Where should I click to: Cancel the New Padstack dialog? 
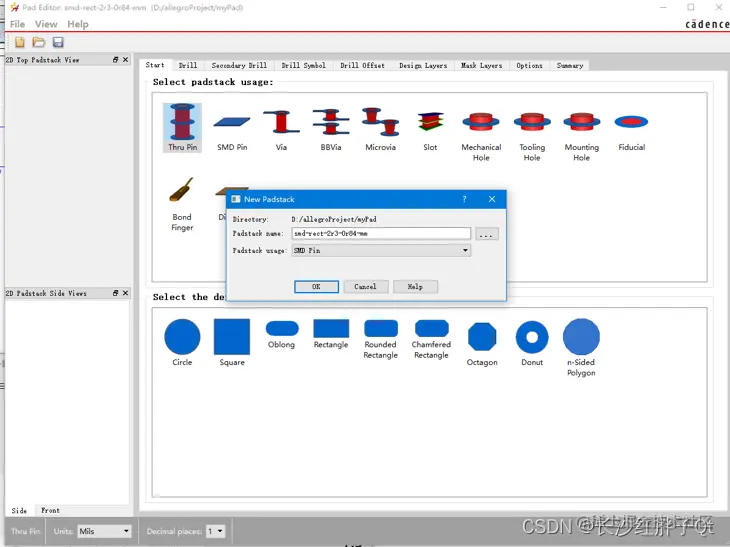[365, 287]
